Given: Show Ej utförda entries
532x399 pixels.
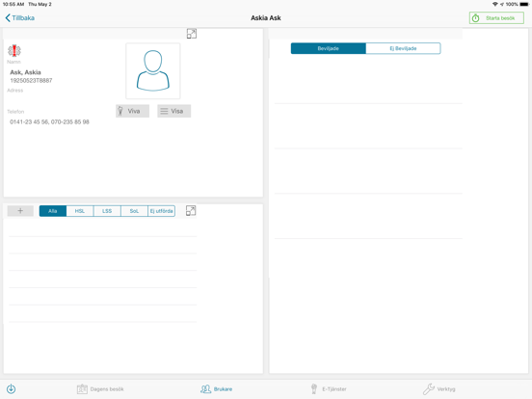Looking at the screenshot, I should (x=162, y=211).
